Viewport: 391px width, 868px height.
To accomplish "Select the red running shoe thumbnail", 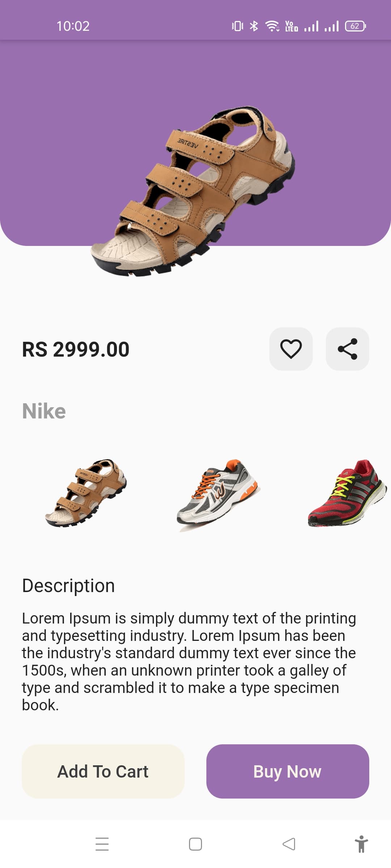I will [x=347, y=493].
